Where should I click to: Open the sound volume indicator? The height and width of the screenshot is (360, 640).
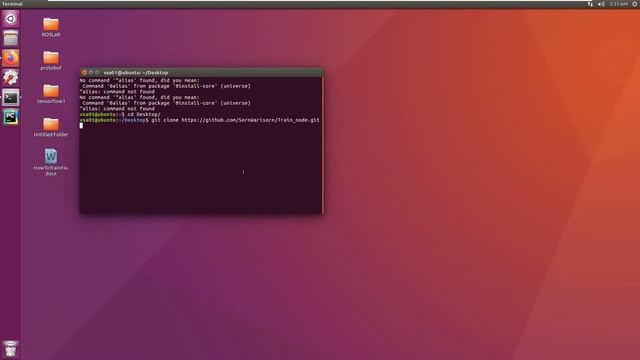(x=601, y=4)
